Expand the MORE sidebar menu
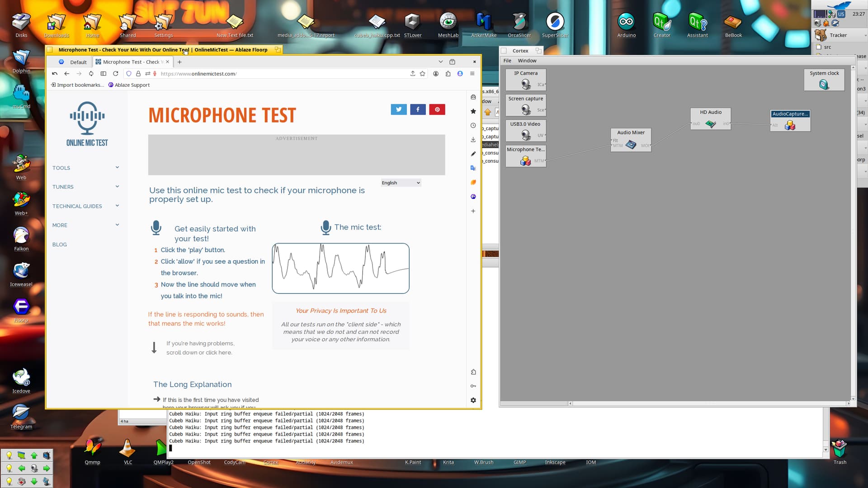Image resolution: width=868 pixels, height=488 pixels. (85, 225)
